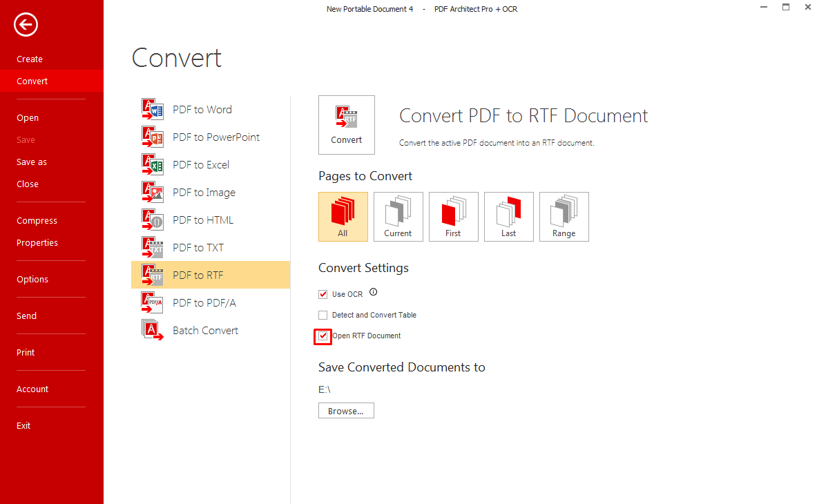Click Exit in the sidebar
Screen dimensions: 817x504
[23, 425]
